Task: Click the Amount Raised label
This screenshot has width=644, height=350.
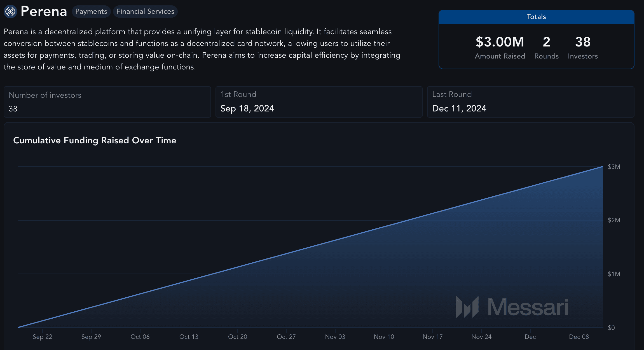Action: click(500, 56)
